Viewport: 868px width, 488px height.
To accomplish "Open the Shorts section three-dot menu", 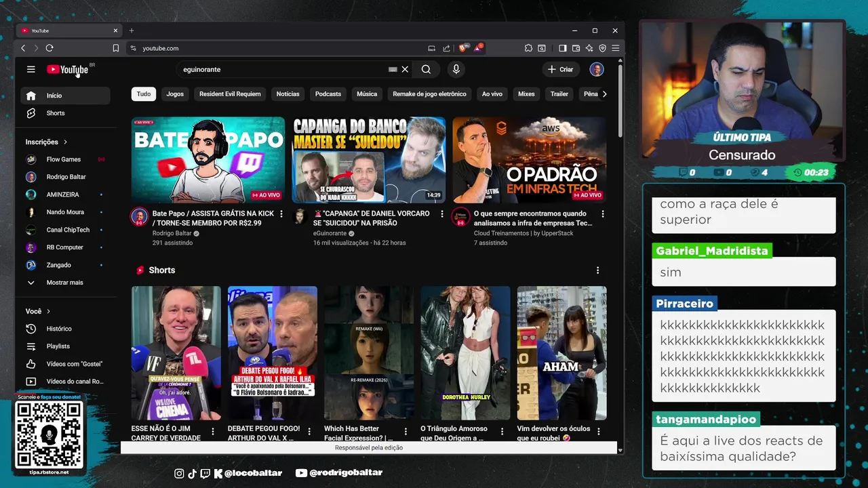I will point(597,270).
